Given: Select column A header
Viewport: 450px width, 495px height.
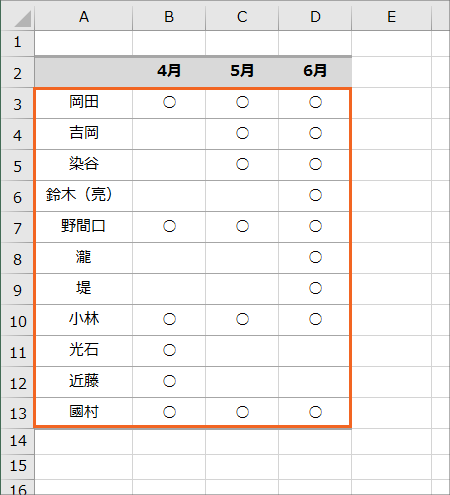Looking at the screenshot, I should [84, 17].
